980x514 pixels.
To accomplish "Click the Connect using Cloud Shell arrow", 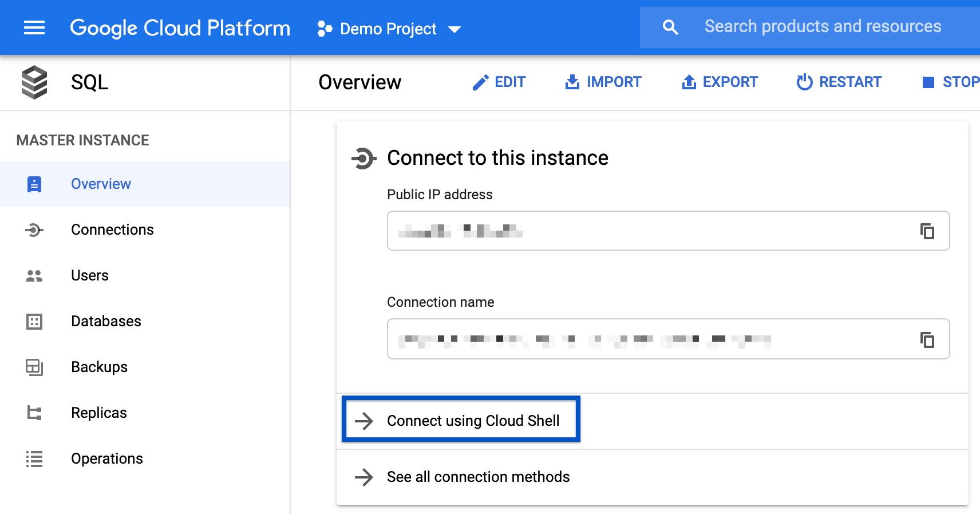I will pyautogui.click(x=364, y=421).
